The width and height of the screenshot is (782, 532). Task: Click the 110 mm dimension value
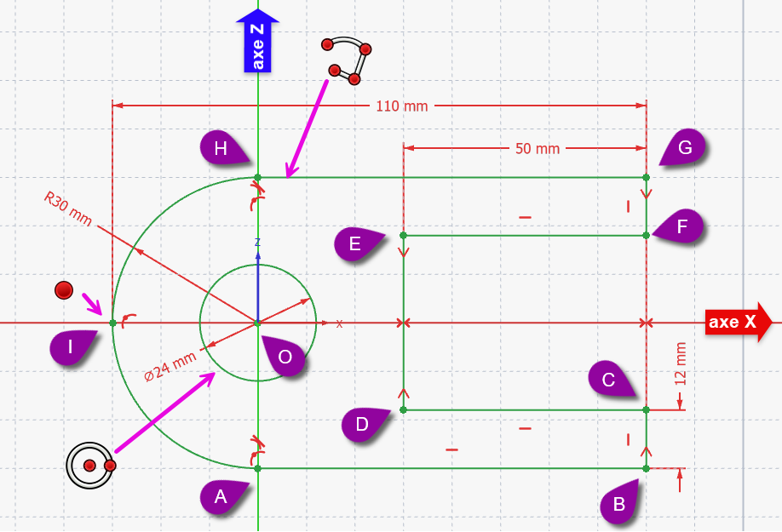click(x=402, y=106)
